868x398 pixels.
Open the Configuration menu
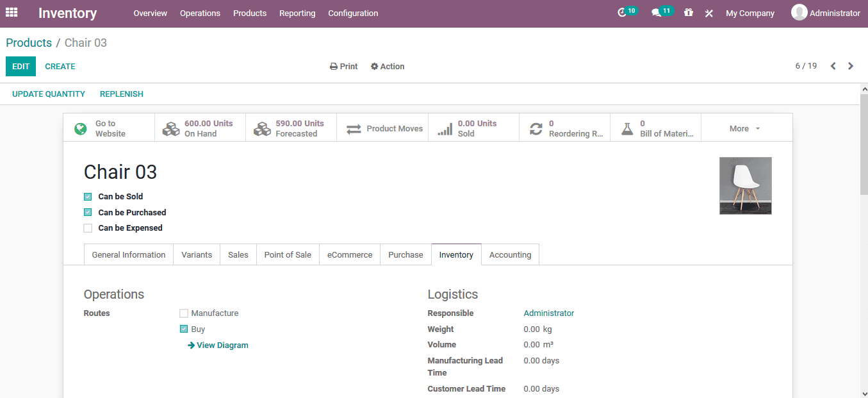pos(353,13)
